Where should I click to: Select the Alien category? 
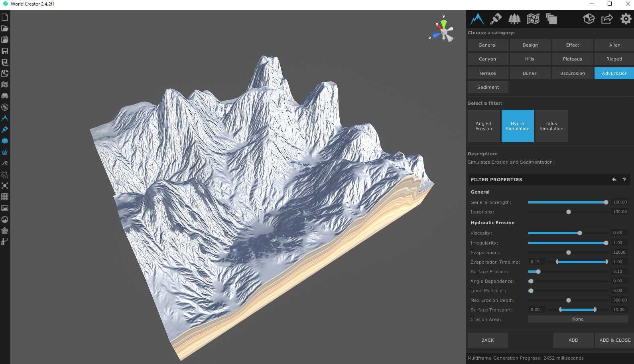coord(614,45)
